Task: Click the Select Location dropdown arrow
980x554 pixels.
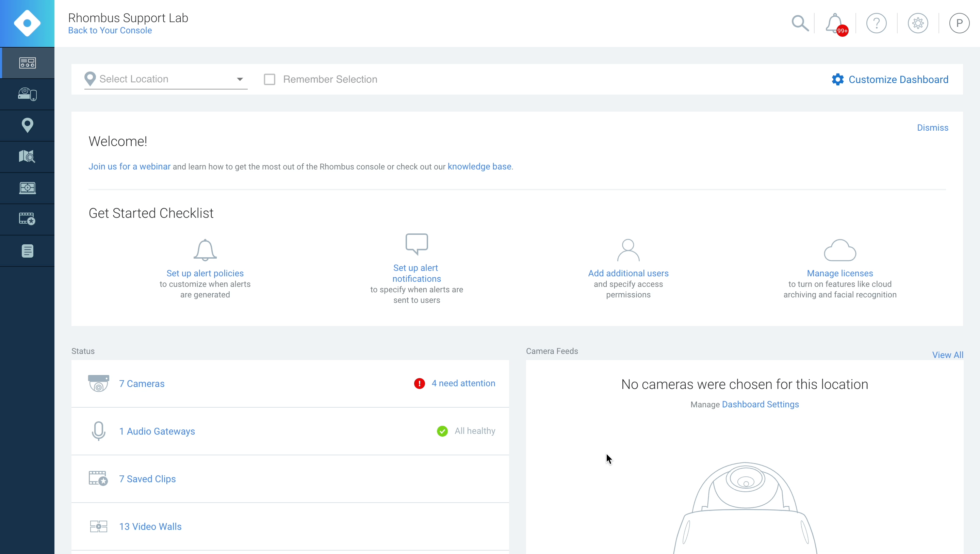Action: tap(240, 79)
